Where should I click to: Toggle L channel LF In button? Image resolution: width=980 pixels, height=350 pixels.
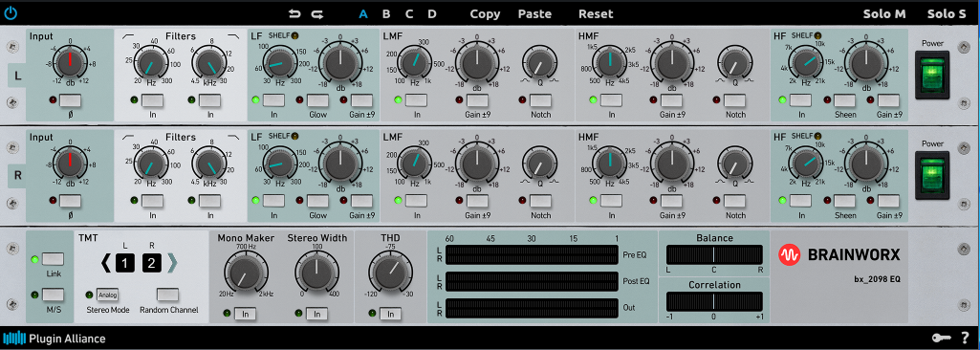point(273,100)
